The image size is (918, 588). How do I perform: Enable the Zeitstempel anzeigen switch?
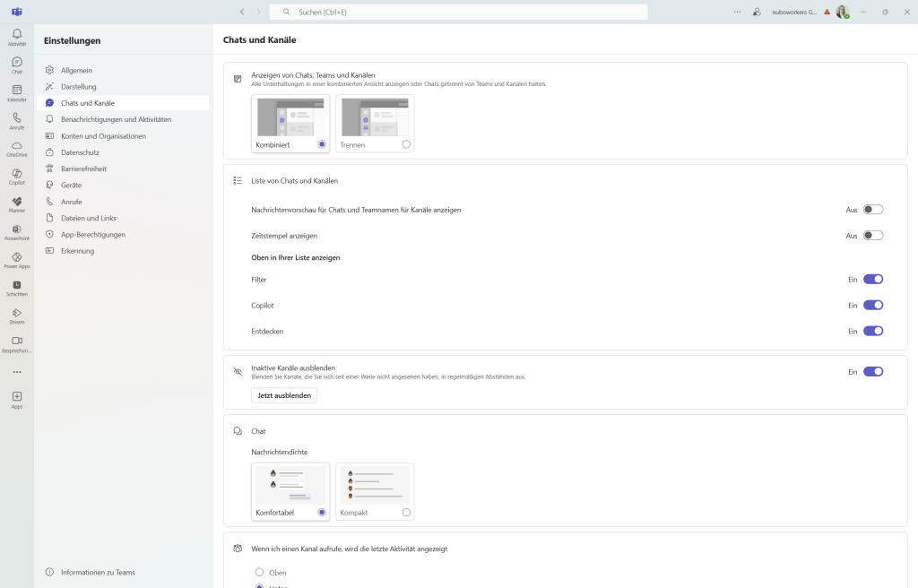pyautogui.click(x=873, y=236)
